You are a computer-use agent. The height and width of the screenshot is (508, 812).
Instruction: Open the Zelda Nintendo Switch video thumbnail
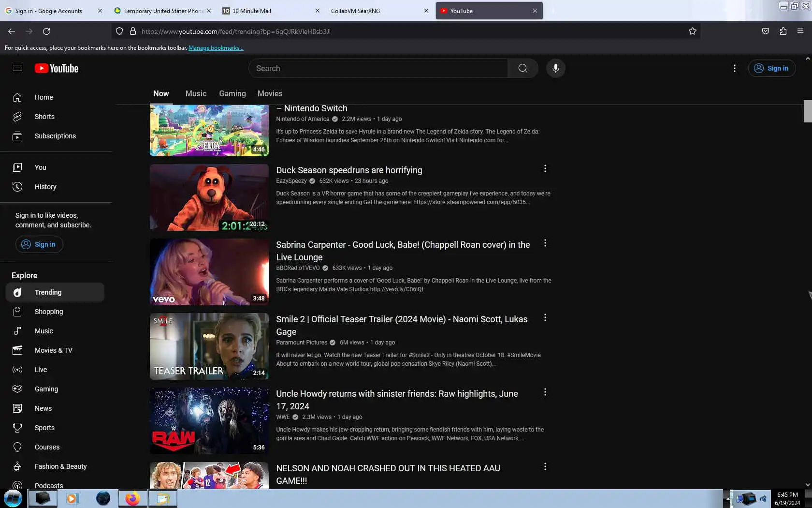tap(209, 131)
